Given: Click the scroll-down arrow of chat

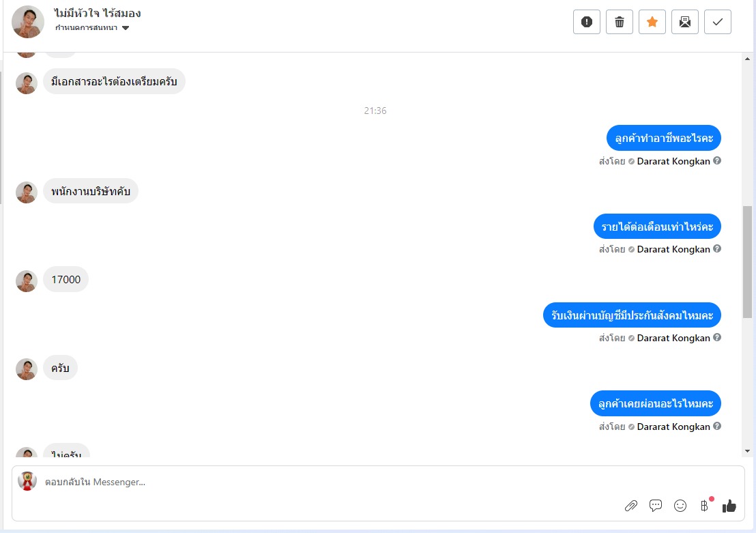Looking at the screenshot, I should pyautogui.click(x=747, y=451).
